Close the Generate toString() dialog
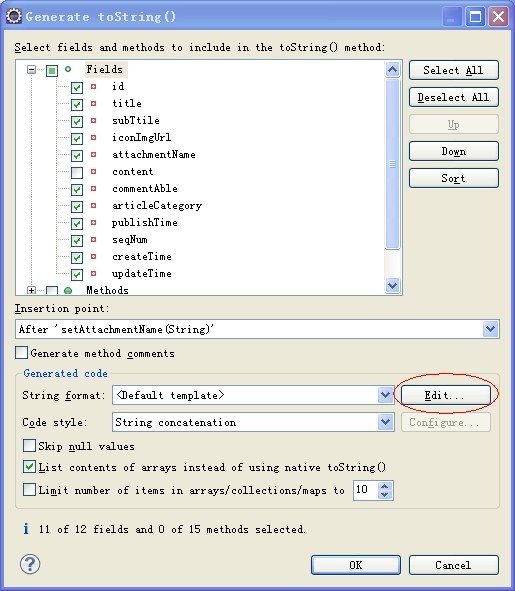Image resolution: width=515 pixels, height=591 pixels. (498, 17)
